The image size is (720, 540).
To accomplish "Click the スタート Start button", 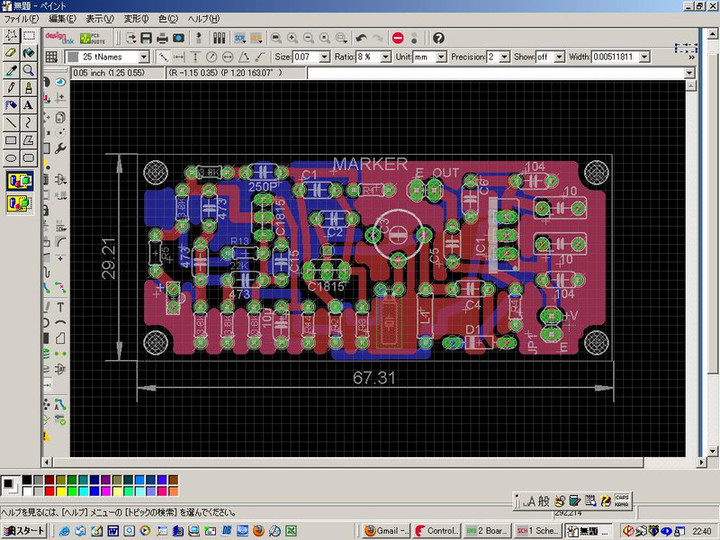I will tap(24, 529).
